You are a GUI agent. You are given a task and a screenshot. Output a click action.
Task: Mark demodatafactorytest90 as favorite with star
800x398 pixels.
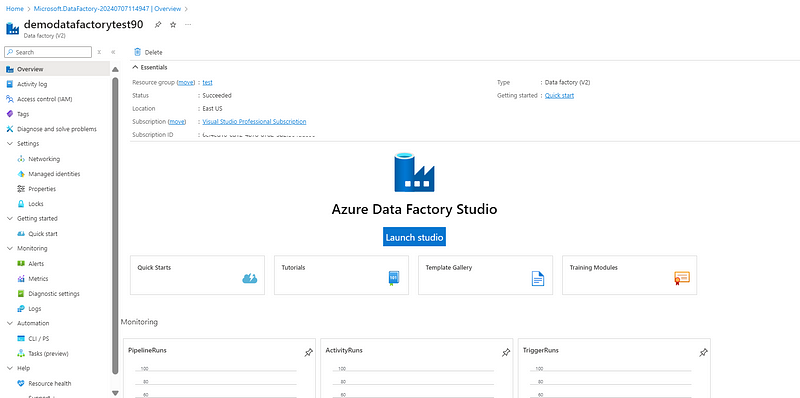coord(173,24)
